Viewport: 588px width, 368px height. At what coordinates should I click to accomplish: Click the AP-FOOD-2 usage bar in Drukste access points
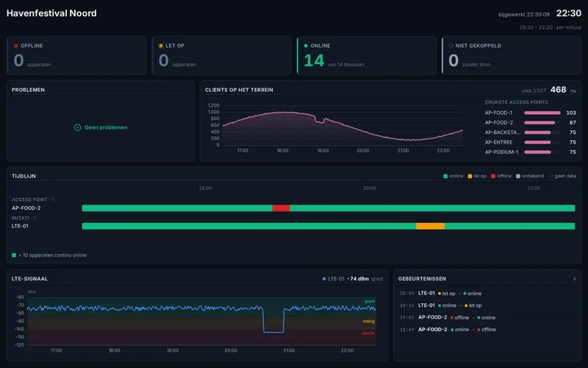click(x=539, y=123)
